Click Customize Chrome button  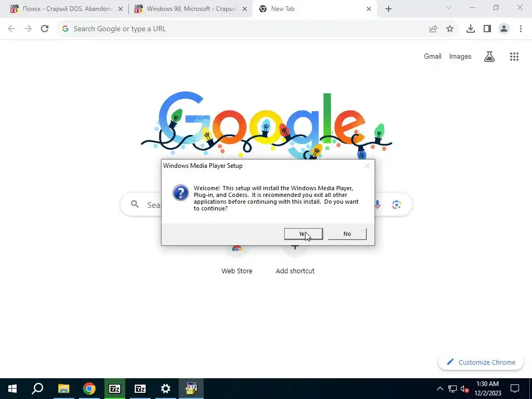[x=481, y=362]
